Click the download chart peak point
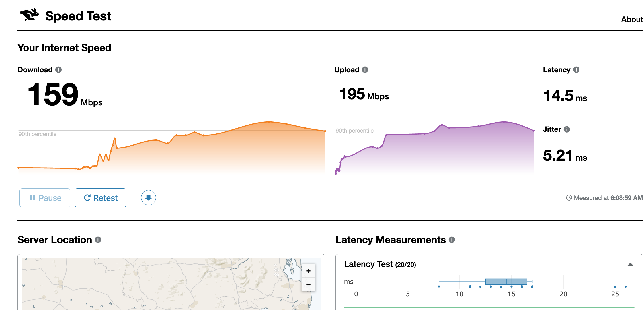This screenshot has width=644, height=310. tap(269, 122)
